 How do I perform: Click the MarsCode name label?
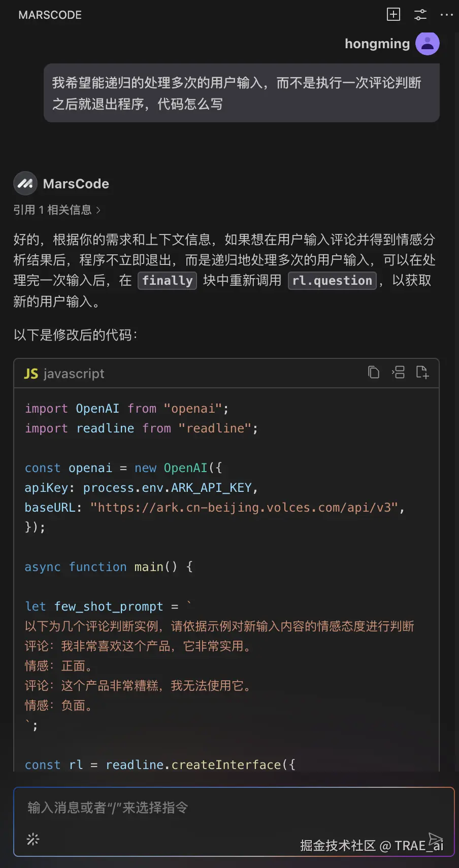pyautogui.click(x=76, y=183)
